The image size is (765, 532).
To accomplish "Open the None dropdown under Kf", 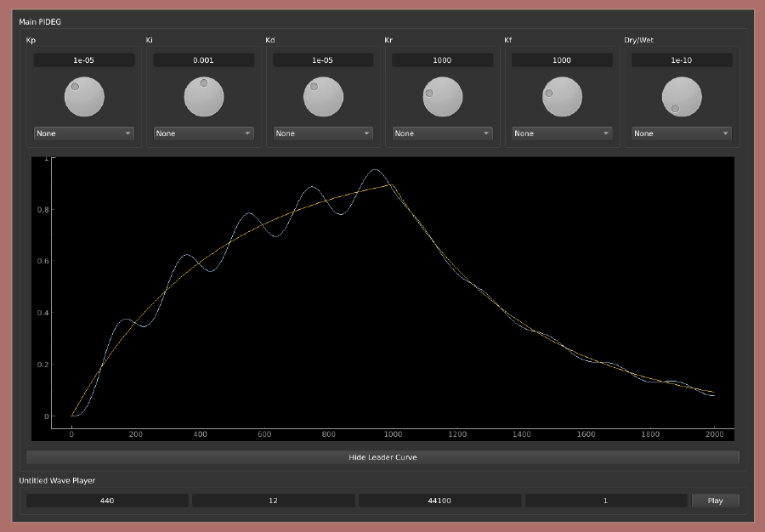I will [562, 133].
